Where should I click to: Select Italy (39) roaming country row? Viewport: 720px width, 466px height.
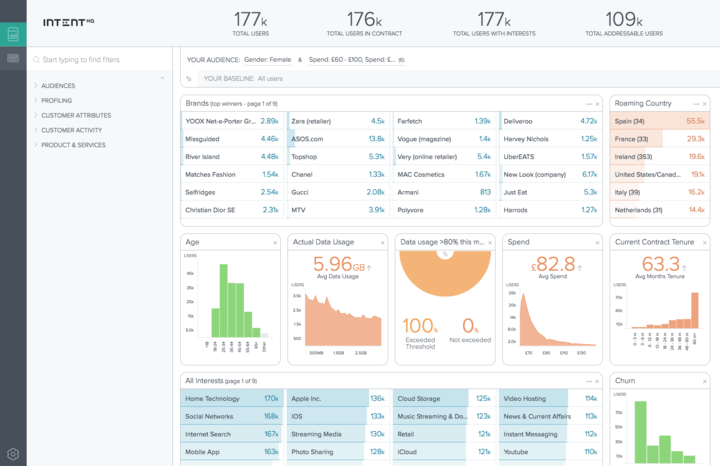click(x=659, y=192)
